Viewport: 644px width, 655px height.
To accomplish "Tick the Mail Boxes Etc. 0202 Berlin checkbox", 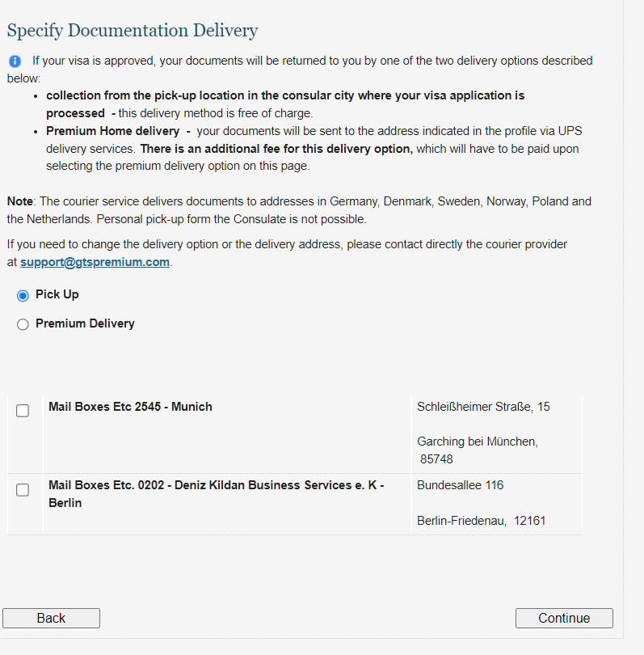I will pyautogui.click(x=23, y=490).
